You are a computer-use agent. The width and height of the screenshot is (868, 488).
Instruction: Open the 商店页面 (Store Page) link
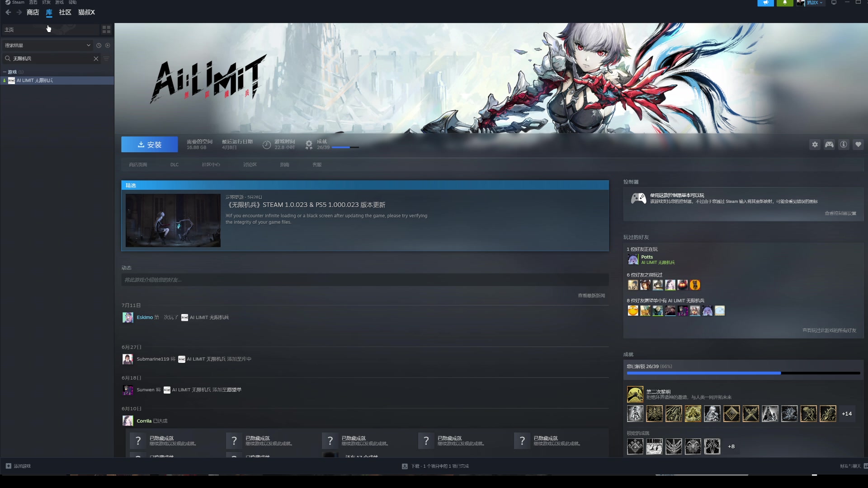138,164
